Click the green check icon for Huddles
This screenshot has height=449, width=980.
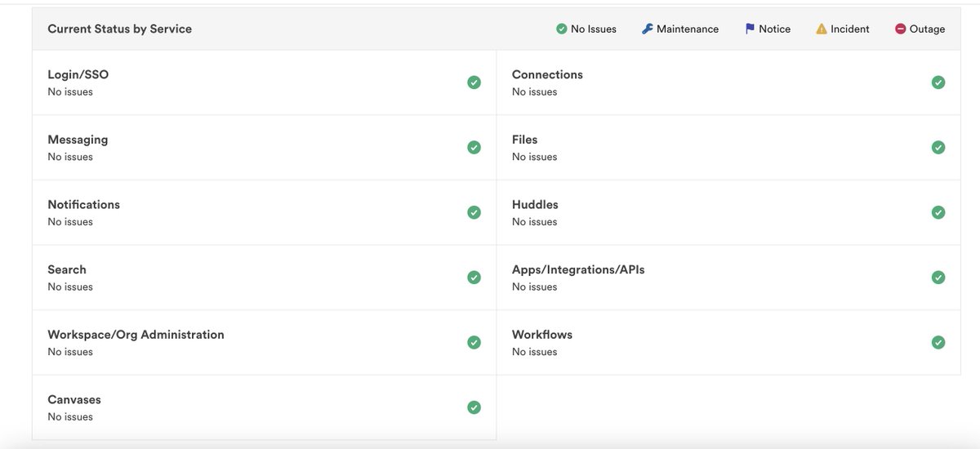[x=938, y=212]
